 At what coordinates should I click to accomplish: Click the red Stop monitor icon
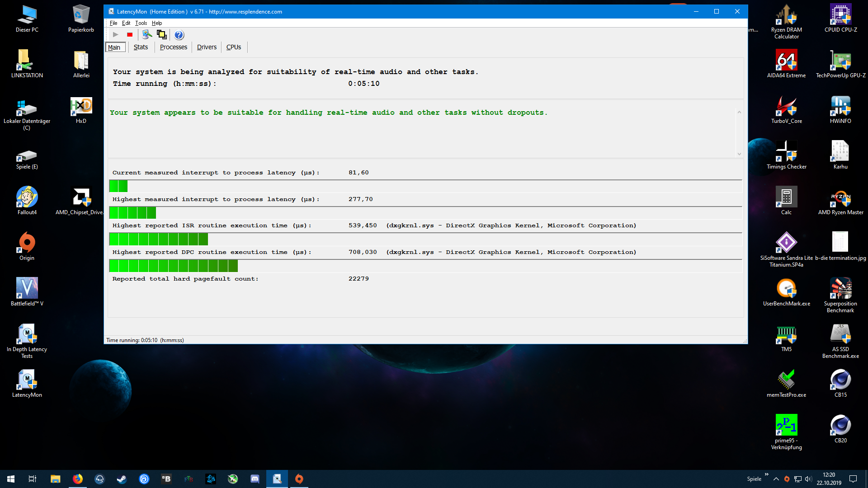[130, 34]
